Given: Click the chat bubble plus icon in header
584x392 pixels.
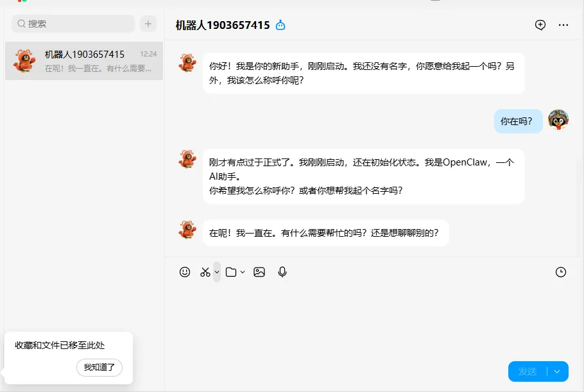Looking at the screenshot, I should point(540,25).
